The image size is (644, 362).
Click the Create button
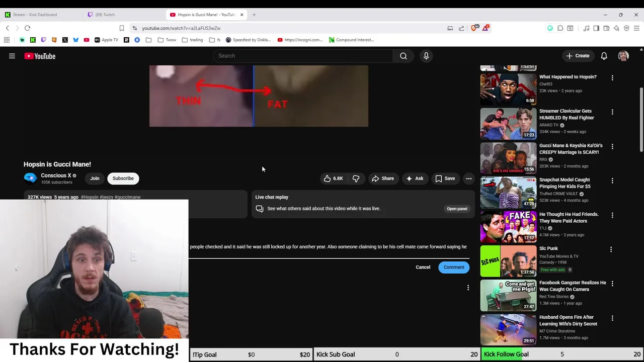[578, 56]
